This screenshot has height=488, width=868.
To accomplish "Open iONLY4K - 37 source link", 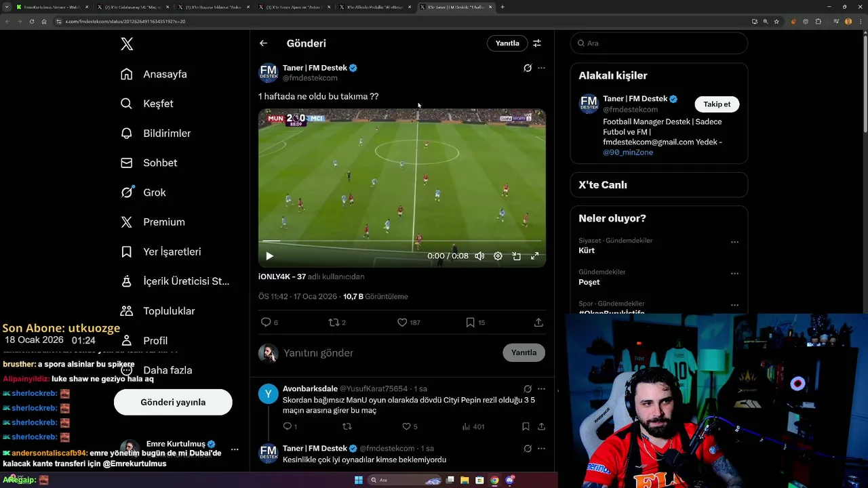I will coord(282,277).
